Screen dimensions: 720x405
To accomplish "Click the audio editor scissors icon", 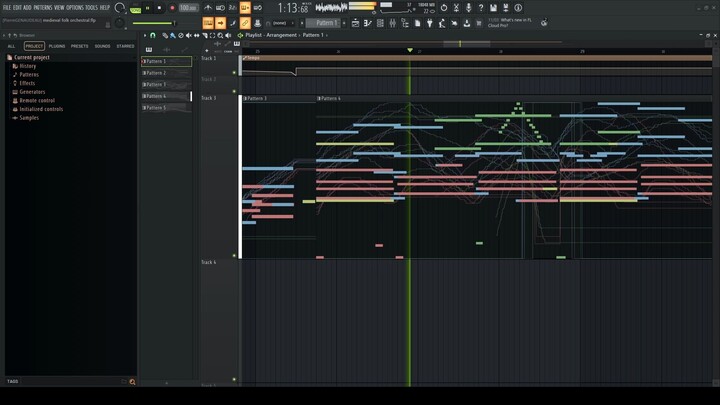I will 456,8.
